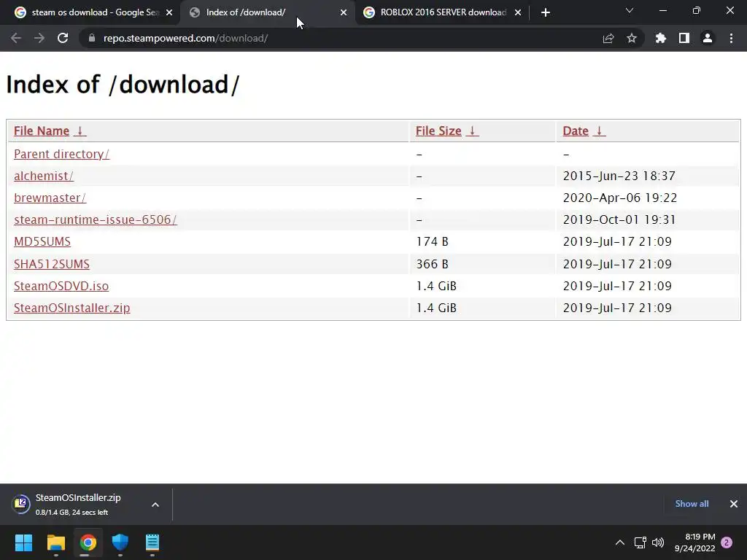Open the tab search chevron
747x560 pixels.
pyautogui.click(x=630, y=10)
